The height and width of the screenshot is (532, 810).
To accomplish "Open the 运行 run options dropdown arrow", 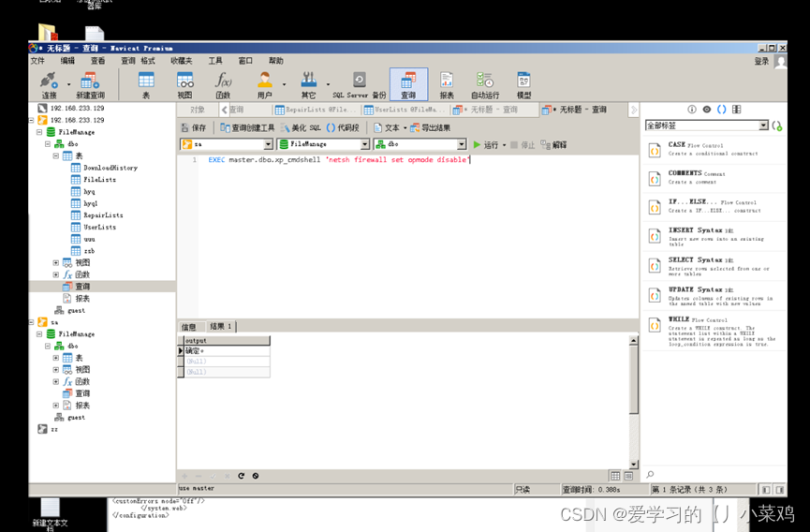I will [504, 145].
